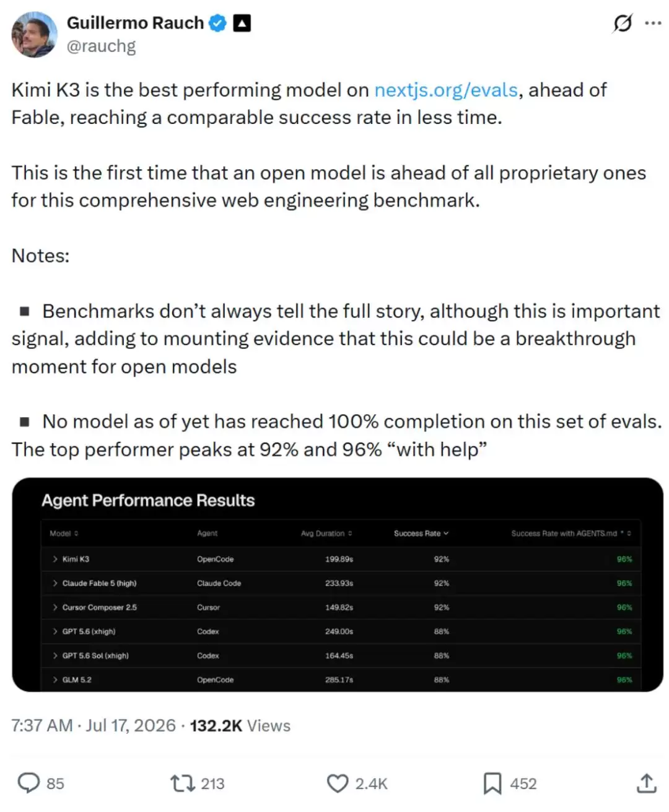Screen dimensions: 669x812
Task: Repost the tweet with retweet icon
Action: point(182,783)
